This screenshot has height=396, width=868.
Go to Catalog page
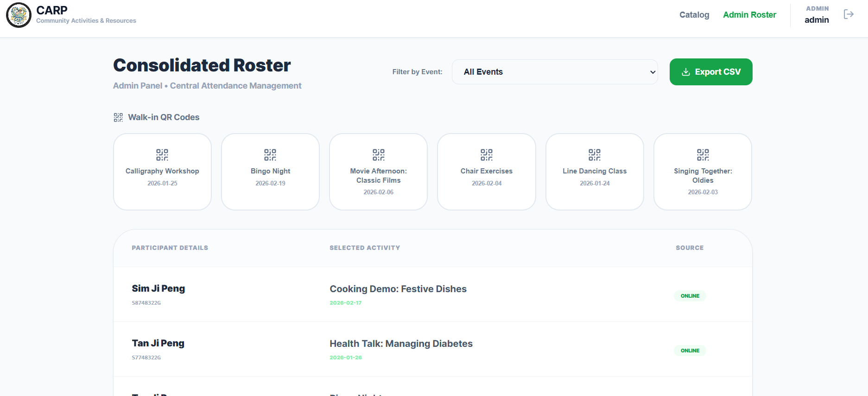coord(694,15)
